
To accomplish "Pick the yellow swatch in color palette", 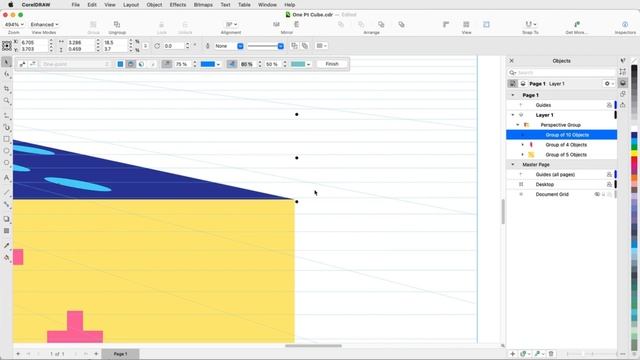I will point(634,153).
